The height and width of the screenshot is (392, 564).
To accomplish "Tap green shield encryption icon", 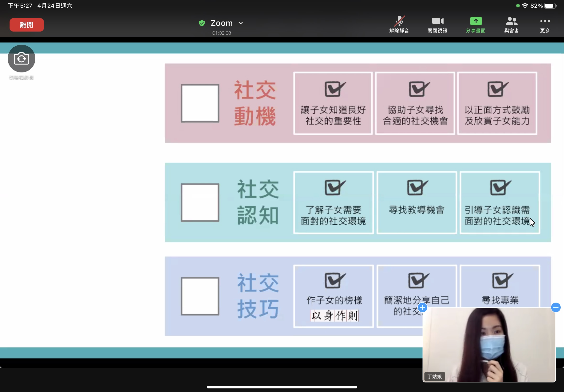I will tap(202, 23).
